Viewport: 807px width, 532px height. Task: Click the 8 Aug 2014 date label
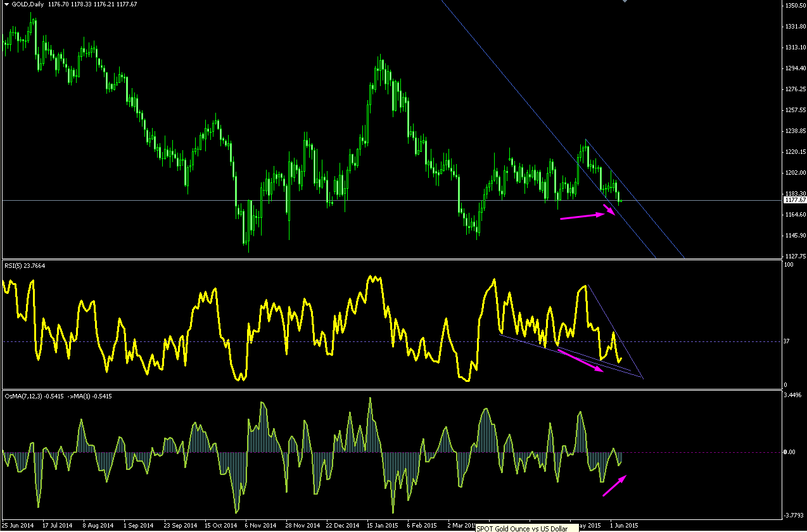click(98, 526)
